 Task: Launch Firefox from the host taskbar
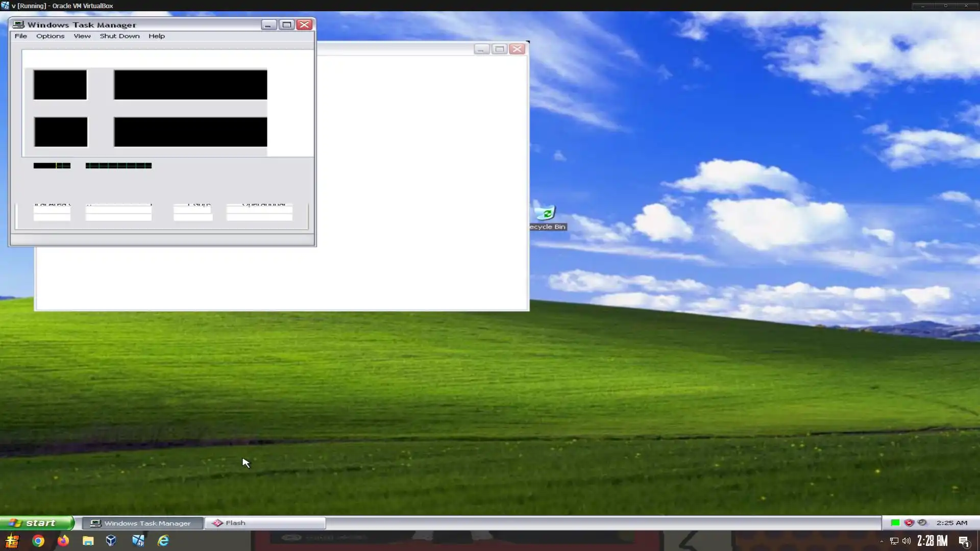63,541
